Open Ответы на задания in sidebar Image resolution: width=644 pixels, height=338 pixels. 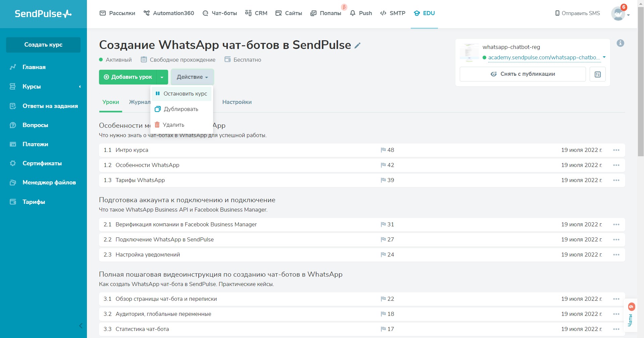[x=50, y=106]
